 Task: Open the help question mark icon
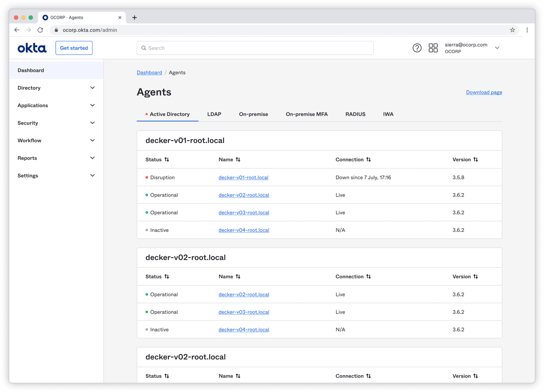[417, 48]
